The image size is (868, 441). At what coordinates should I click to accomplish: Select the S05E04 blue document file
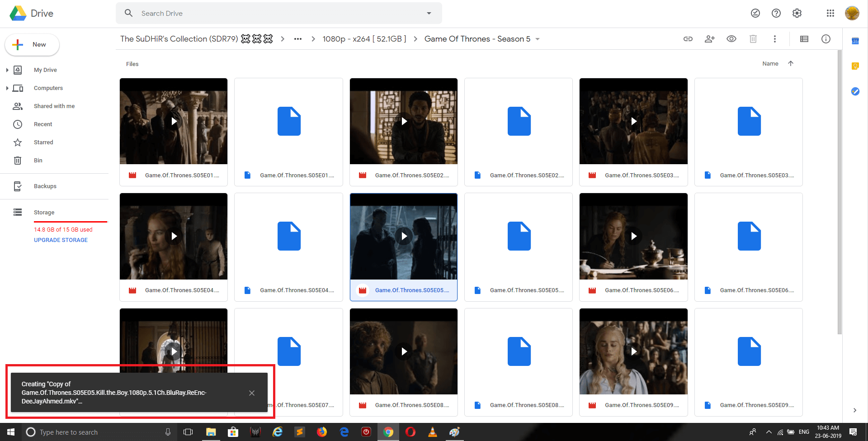point(288,247)
